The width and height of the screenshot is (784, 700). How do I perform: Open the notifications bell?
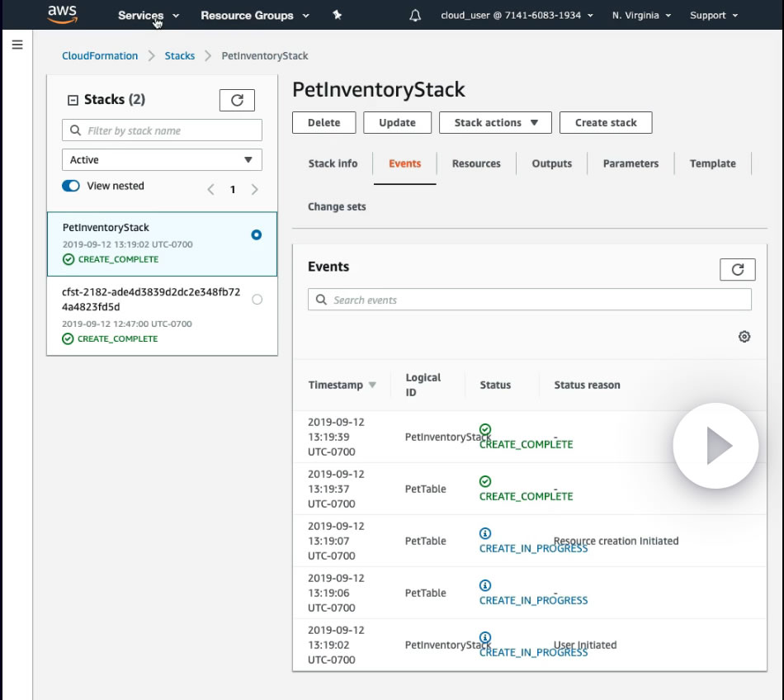[x=415, y=15]
